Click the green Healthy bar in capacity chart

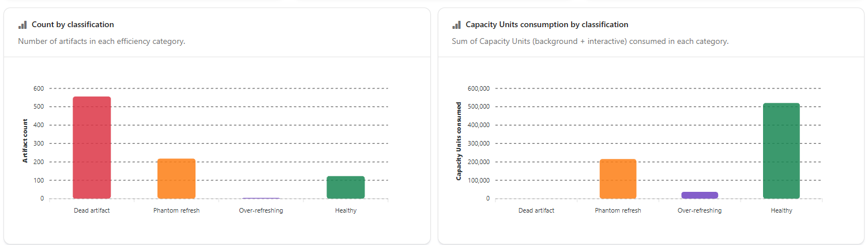tap(781, 151)
